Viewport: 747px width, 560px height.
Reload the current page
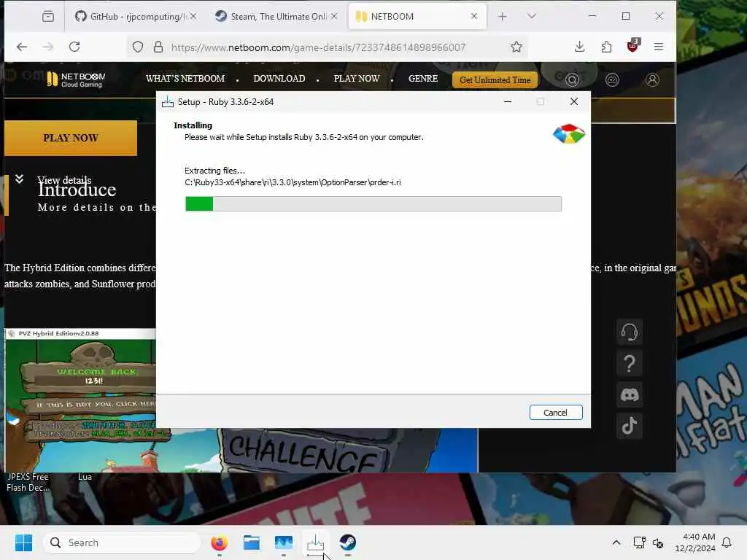74,47
